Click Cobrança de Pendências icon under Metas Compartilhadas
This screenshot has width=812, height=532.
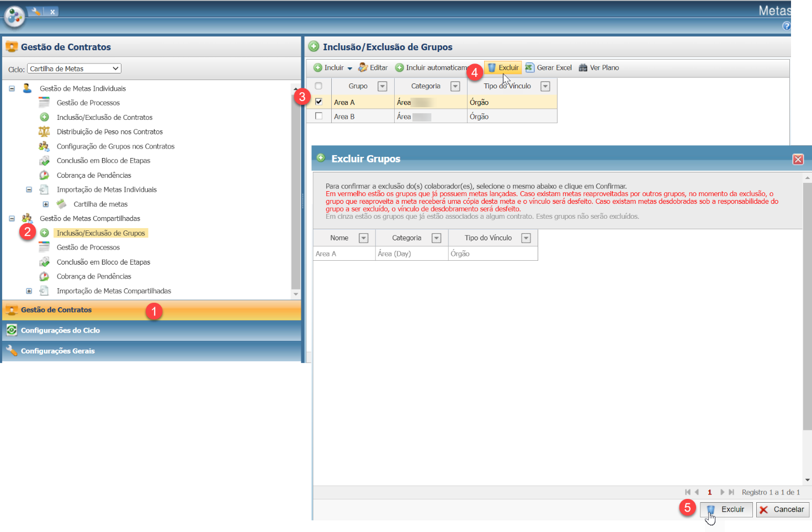44,276
